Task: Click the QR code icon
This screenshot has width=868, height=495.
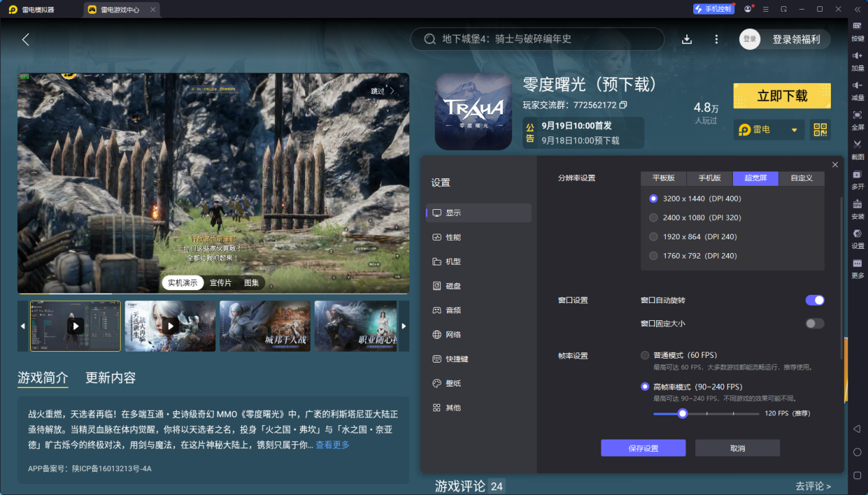Action: [x=820, y=130]
